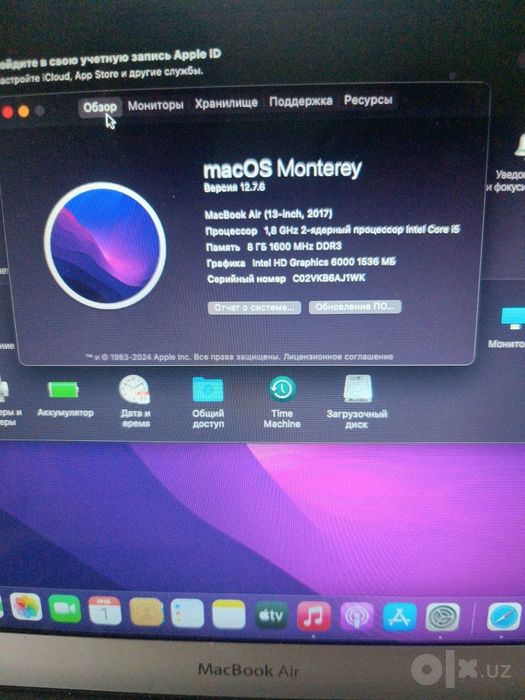Launch FaceTime from the Dock
Image resolution: width=525 pixels, height=700 pixels.
click(65, 609)
